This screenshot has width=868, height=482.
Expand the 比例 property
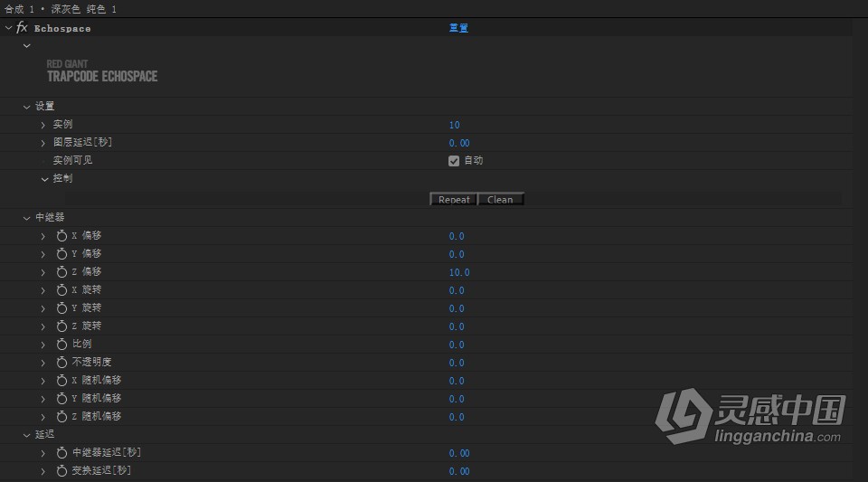point(43,345)
